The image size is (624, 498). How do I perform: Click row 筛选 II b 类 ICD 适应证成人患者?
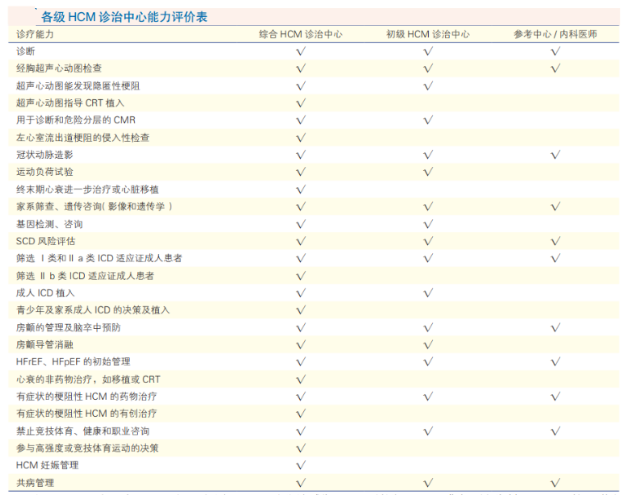click(314, 276)
